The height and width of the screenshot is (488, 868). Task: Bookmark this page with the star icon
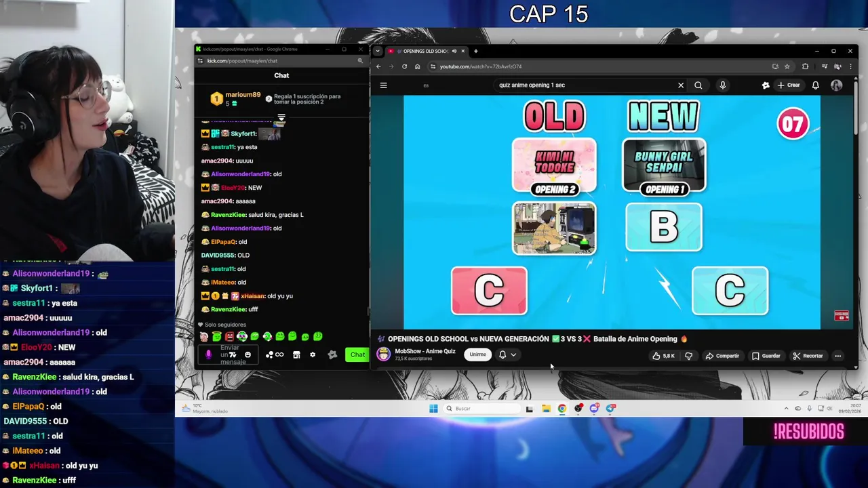787,66
